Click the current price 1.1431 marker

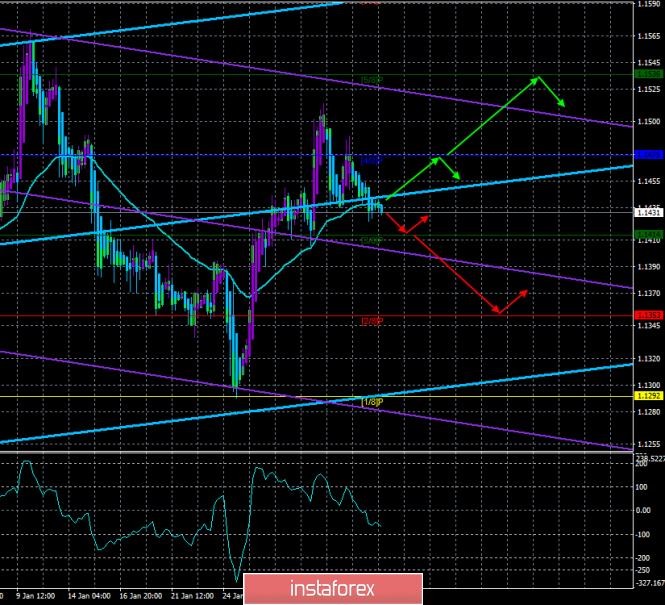click(x=649, y=212)
